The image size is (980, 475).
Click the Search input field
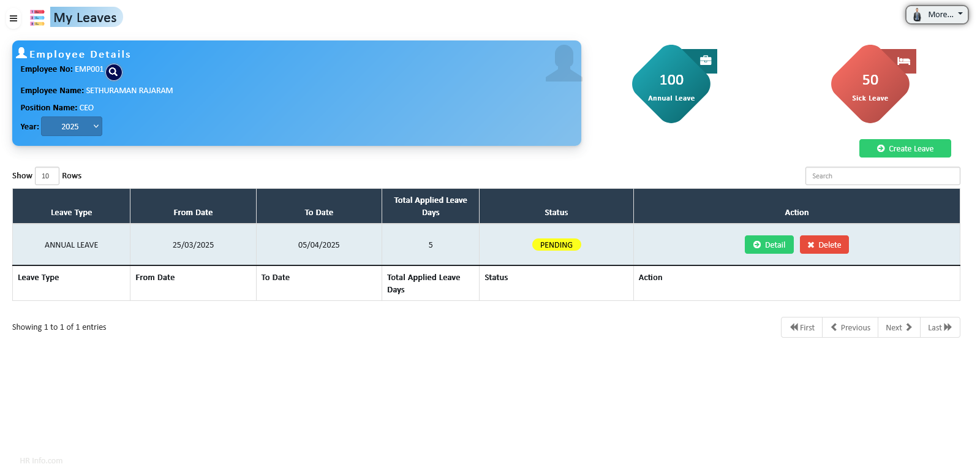(x=882, y=176)
